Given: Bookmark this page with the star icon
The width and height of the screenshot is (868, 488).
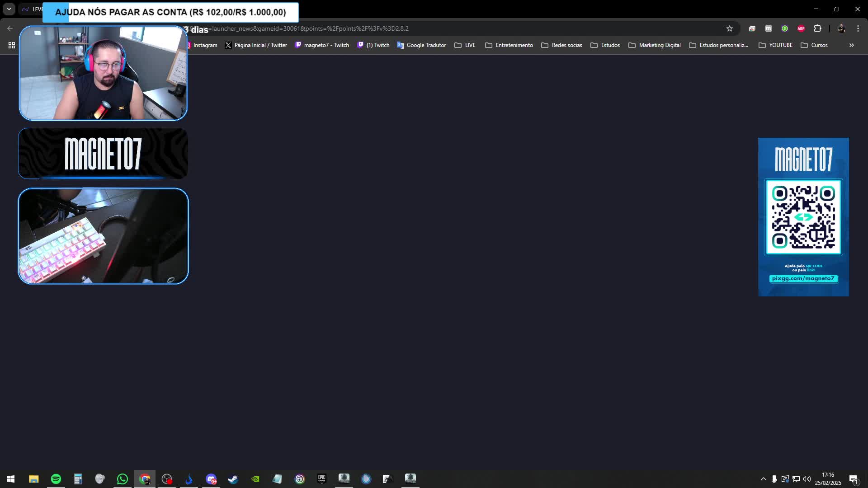Looking at the screenshot, I should pos(729,28).
